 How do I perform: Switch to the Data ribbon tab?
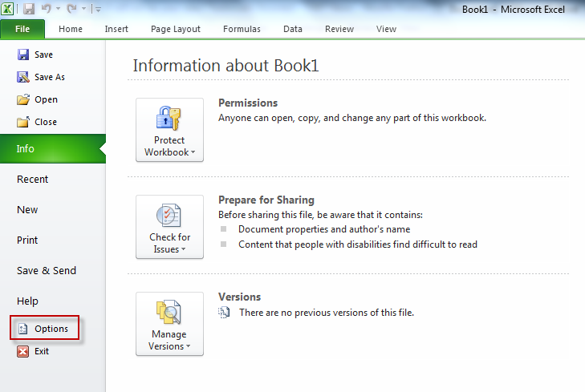coord(293,29)
